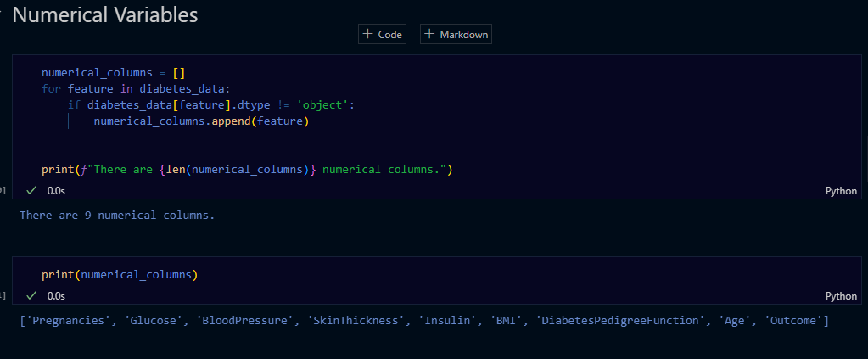Viewport: 868px width, 359px height.
Task: Click the 'numerical_columns = []' code line
Action: 114,73
